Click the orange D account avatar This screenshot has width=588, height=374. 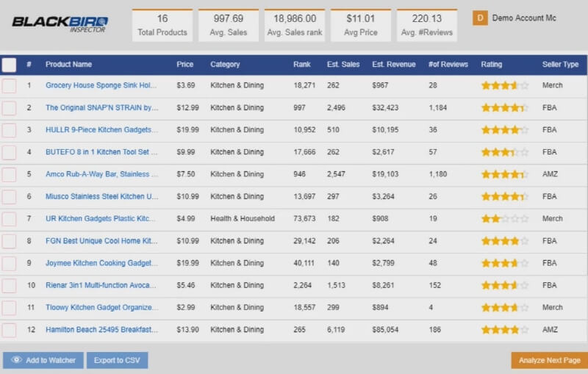click(x=480, y=18)
